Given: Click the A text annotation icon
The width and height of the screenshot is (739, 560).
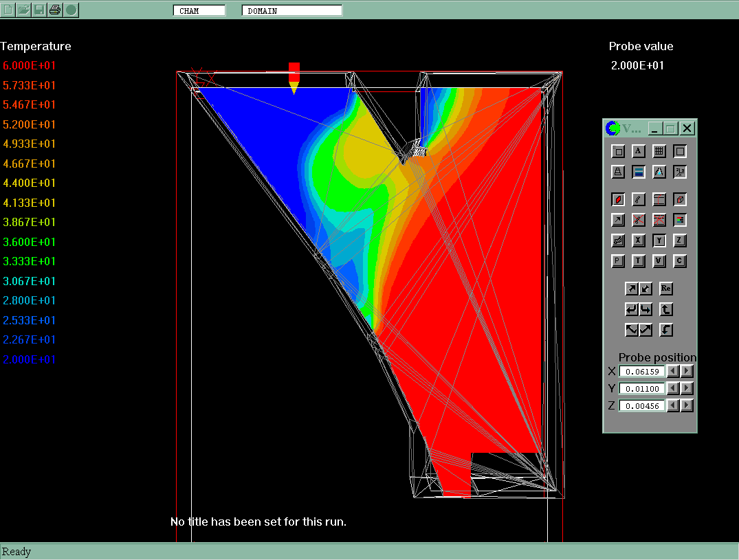Looking at the screenshot, I should tap(638, 151).
